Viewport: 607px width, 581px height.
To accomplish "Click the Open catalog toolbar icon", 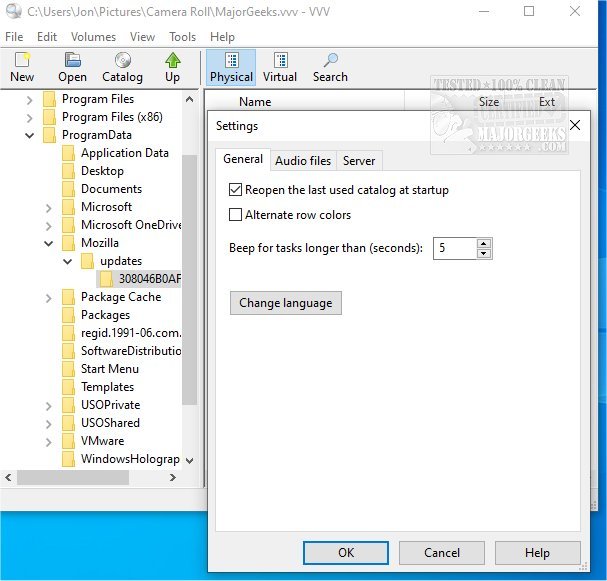I will click(x=72, y=60).
